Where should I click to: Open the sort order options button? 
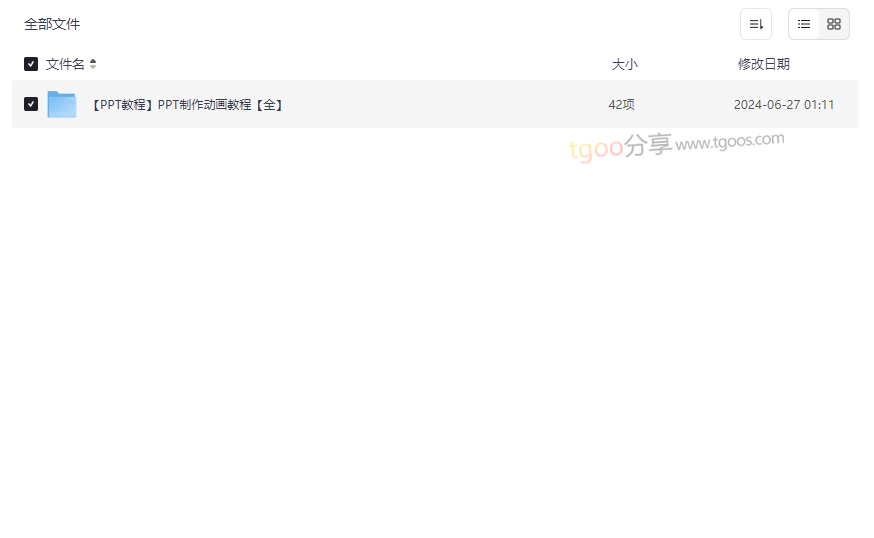coord(756,24)
